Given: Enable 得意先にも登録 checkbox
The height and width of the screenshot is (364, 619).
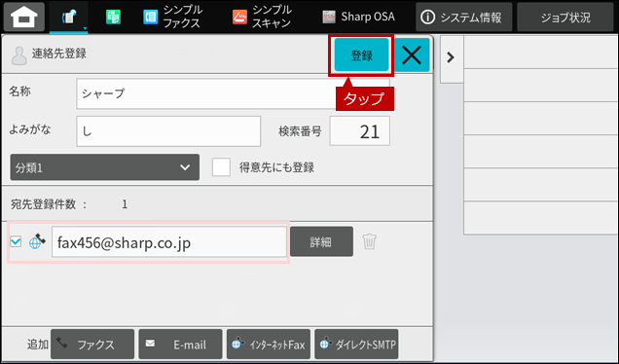Looking at the screenshot, I should coord(221,167).
